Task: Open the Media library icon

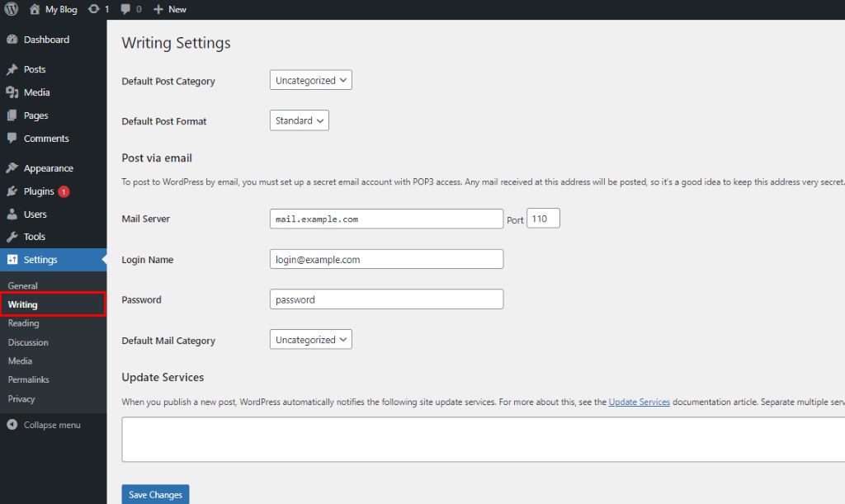Action: tap(13, 92)
